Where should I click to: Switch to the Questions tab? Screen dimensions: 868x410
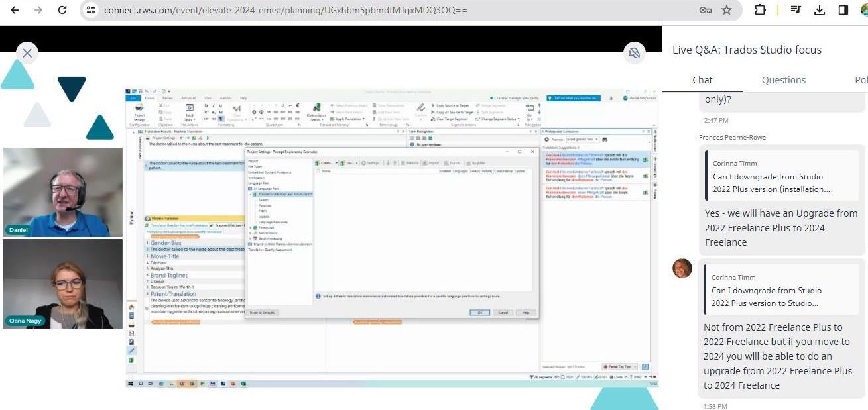(784, 80)
